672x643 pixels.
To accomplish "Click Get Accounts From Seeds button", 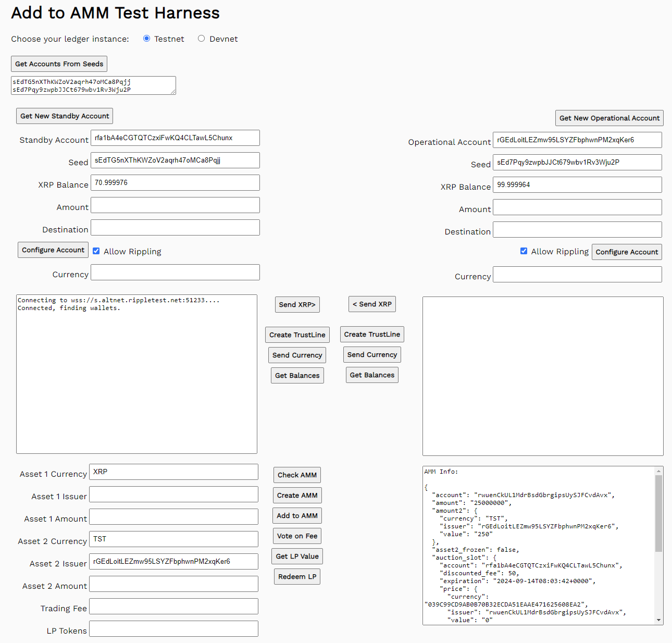I will tap(59, 64).
